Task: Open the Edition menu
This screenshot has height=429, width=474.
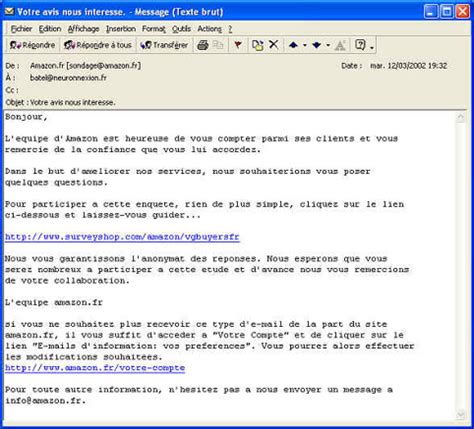Action: [50, 29]
